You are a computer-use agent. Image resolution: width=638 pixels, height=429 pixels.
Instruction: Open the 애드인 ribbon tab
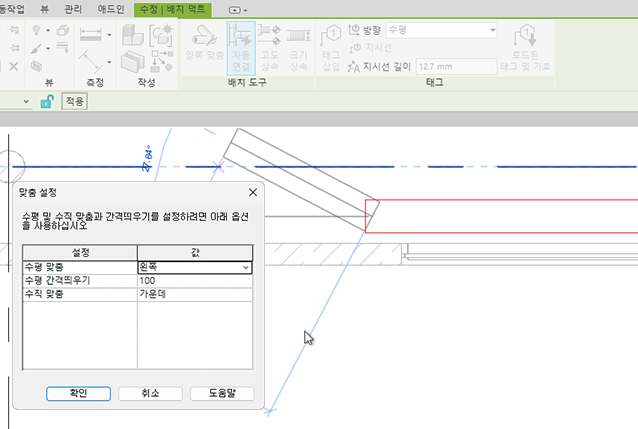[111, 9]
